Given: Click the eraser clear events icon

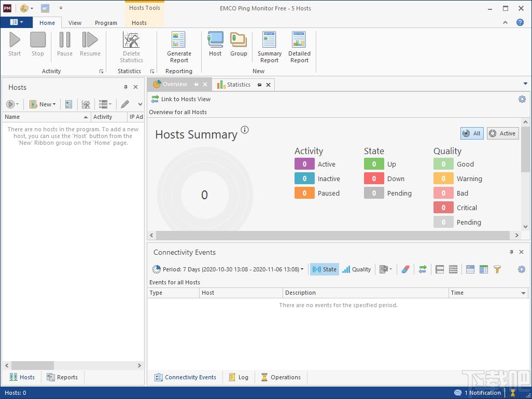Looking at the screenshot, I should click(x=405, y=269).
